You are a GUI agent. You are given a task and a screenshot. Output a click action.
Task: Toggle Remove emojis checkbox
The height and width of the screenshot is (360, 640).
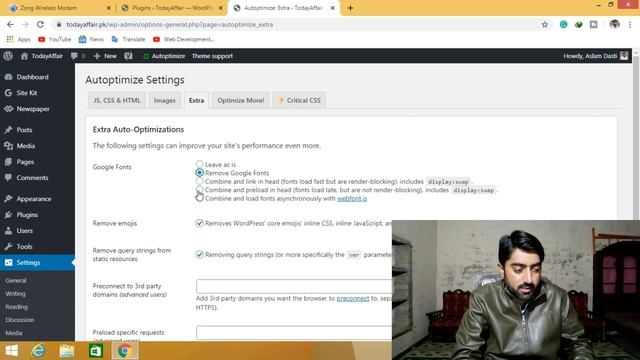pos(199,223)
